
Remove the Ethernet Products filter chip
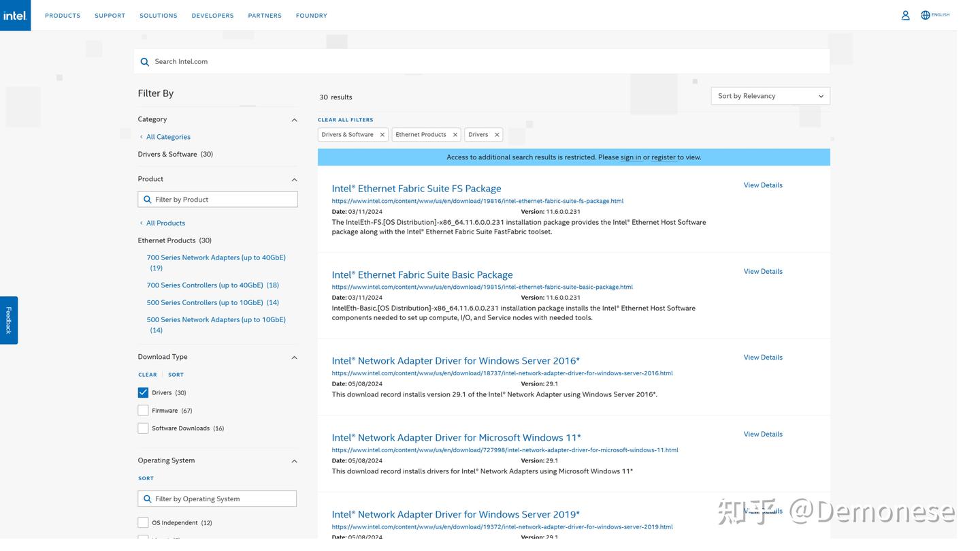pos(455,135)
